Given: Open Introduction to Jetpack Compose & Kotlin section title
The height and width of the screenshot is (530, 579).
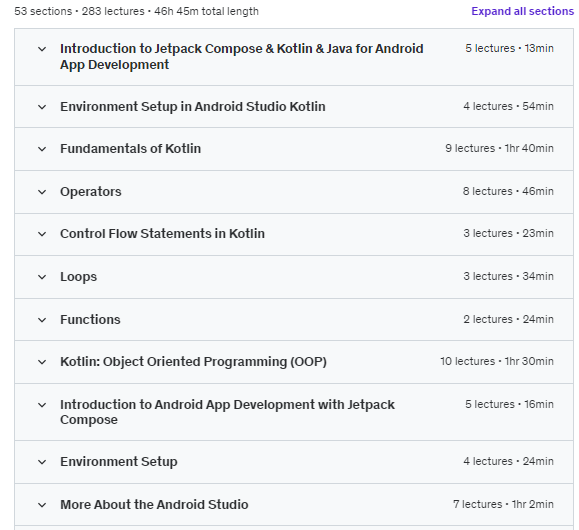Looking at the screenshot, I should (241, 57).
